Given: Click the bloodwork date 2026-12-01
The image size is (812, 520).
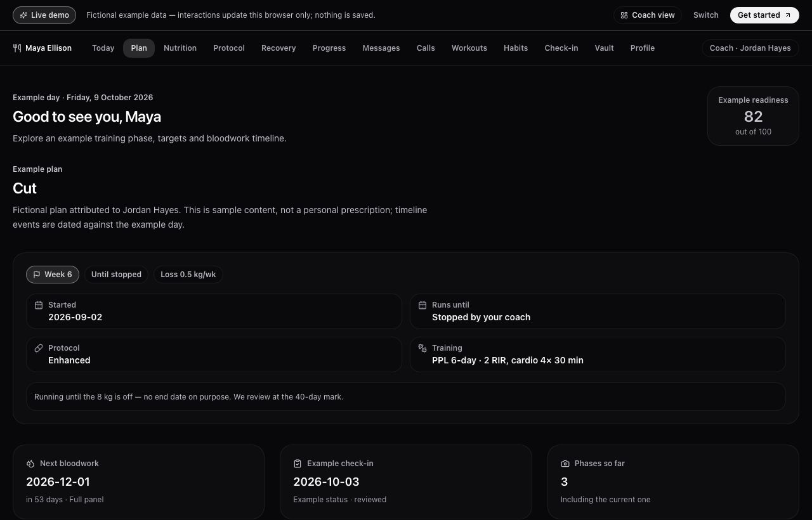Looking at the screenshot, I should [58, 482].
